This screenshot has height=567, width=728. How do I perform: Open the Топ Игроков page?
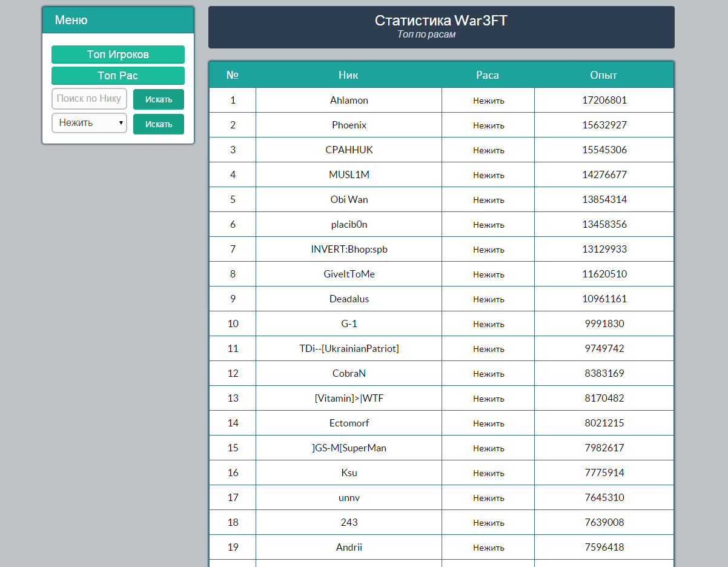118,55
